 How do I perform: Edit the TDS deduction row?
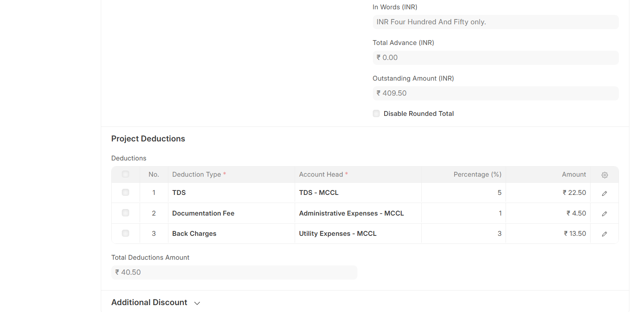coord(604,193)
